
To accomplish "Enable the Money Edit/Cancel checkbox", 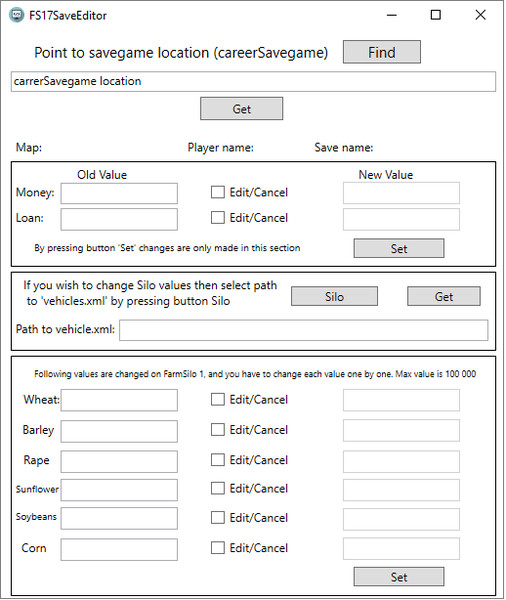I will click(218, 192).
